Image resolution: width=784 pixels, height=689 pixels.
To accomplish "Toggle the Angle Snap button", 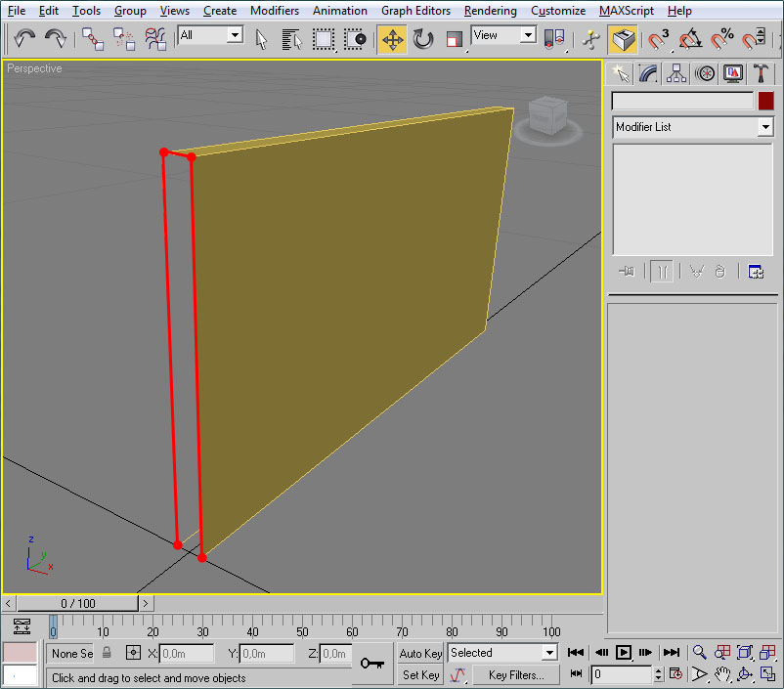I will point(690,39).
